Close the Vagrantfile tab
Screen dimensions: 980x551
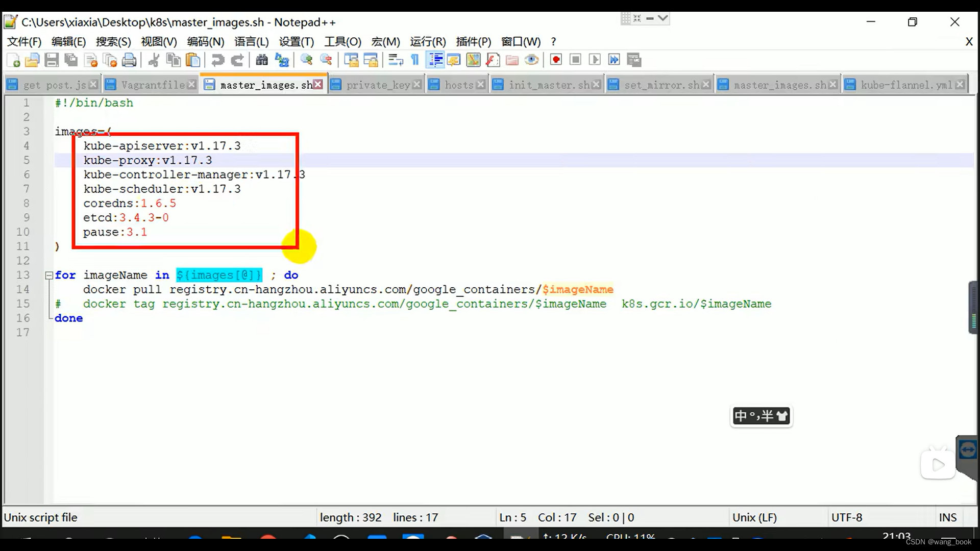click(x=191, y=85)
